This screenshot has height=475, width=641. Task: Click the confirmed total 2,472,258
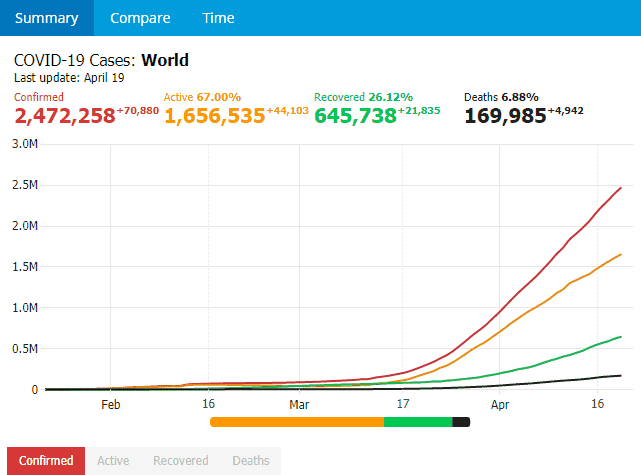pyautogui.click(x=64, y=116)
